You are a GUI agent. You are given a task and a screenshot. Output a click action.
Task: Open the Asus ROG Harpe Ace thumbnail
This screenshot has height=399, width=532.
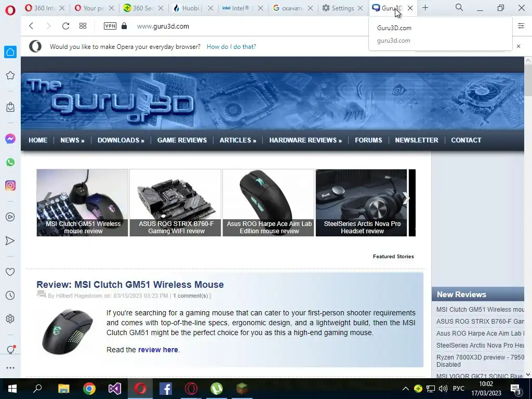pos(269,203)
